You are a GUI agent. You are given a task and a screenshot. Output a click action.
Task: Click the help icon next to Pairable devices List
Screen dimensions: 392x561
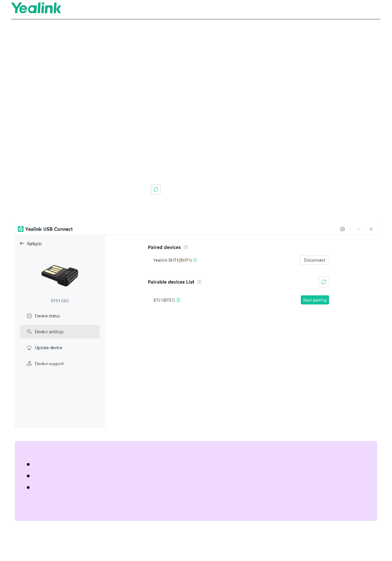199,282
